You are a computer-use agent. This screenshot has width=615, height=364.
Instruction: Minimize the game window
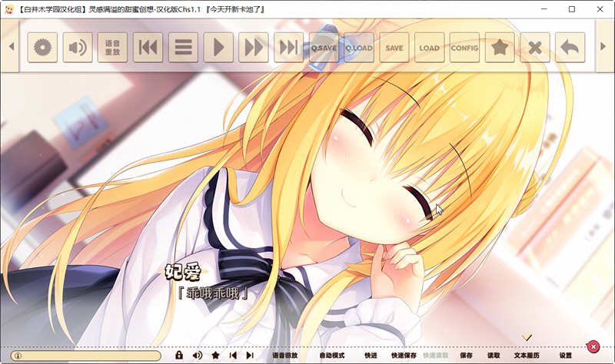(544, 9)
